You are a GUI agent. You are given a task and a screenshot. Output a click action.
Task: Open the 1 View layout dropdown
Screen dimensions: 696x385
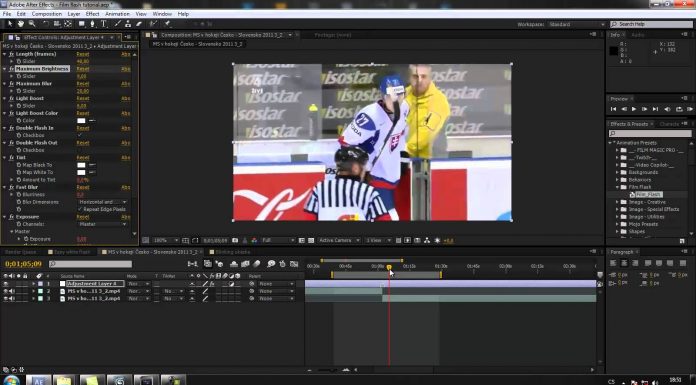tap(379, 240)
